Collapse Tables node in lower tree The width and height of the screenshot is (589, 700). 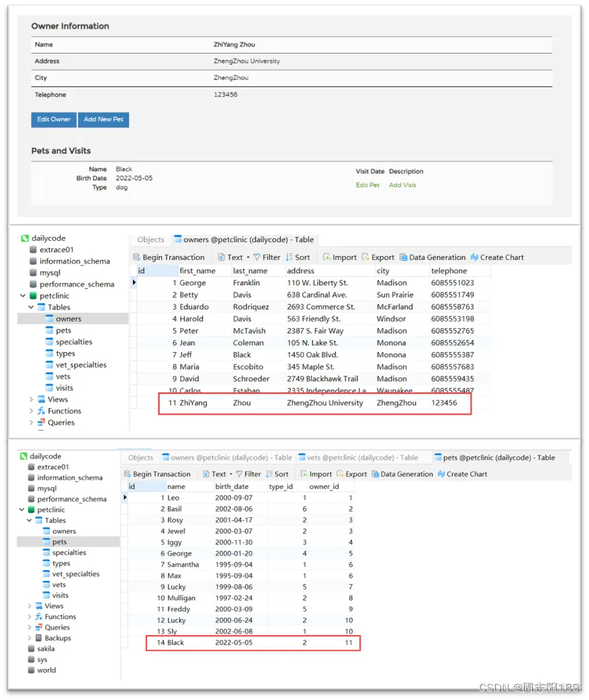pos(29,520)
